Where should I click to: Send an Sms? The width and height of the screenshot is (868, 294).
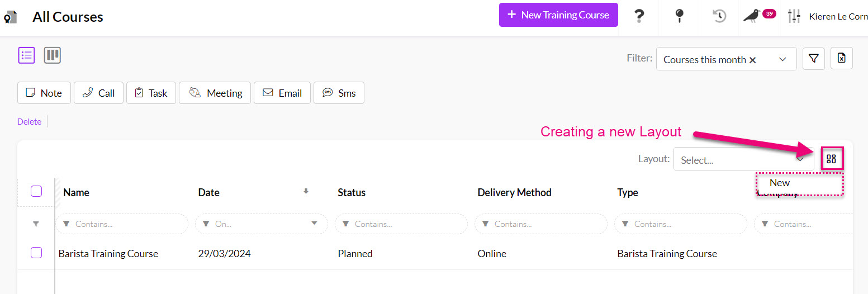(339, 93)
